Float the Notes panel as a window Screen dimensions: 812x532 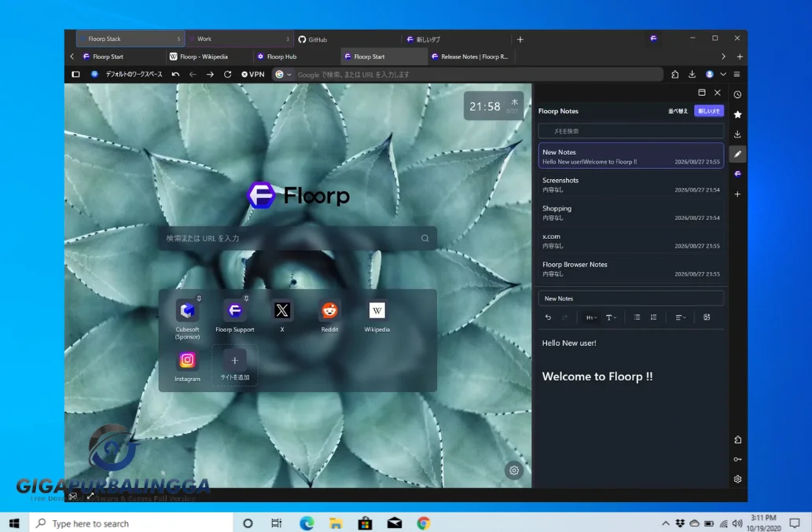[702, 93]
